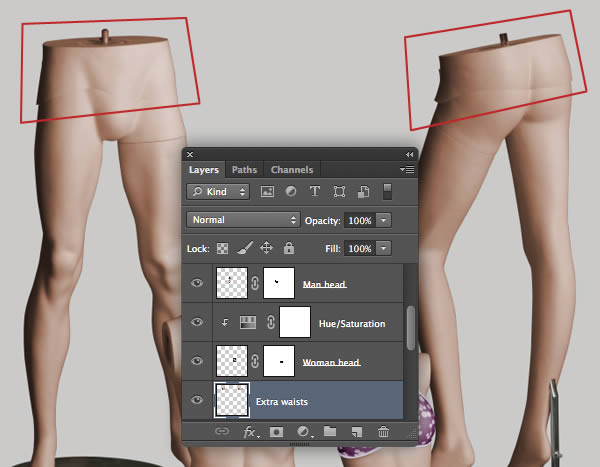Create new fill or adjustment layer
This screenshot has width=600, height=467.
pyautogui.click(x=303, y=432)
